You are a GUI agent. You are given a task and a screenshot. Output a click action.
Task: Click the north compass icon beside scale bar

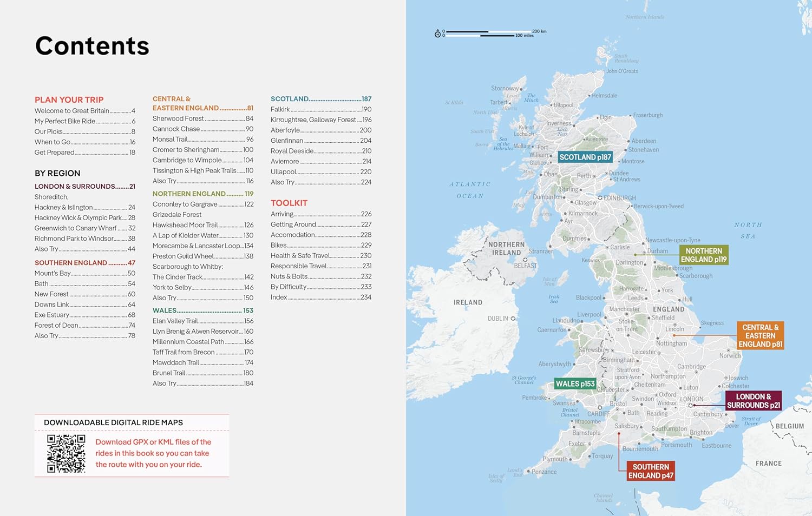tap(437, 34)
